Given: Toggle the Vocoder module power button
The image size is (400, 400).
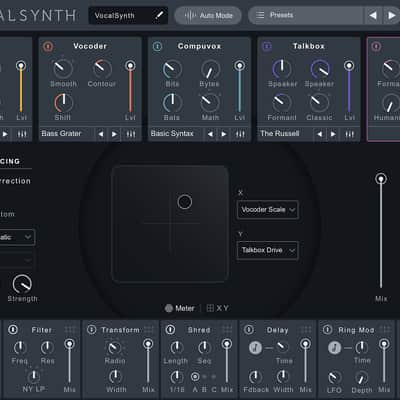Looking at the screenshot, I should coord(48,46).
